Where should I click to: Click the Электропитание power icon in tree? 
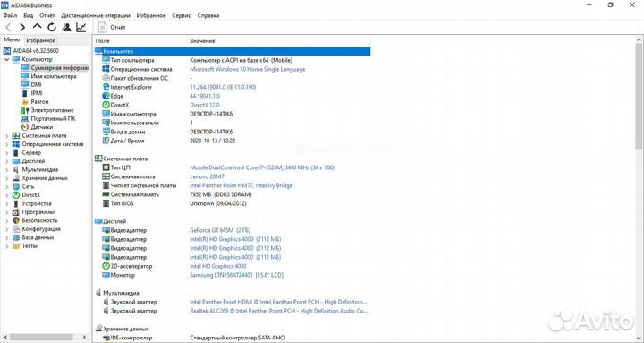click(x=25, y=110)
